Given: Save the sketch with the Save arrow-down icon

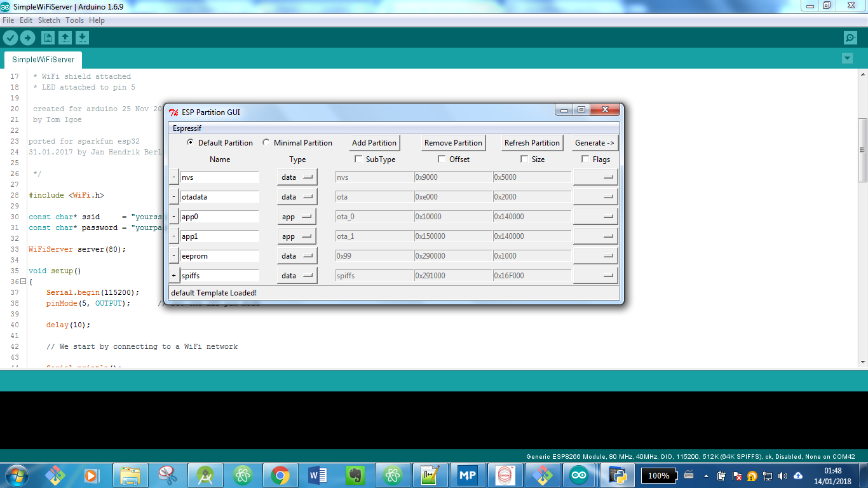Looking at the screenshot, I should point(82,38).
